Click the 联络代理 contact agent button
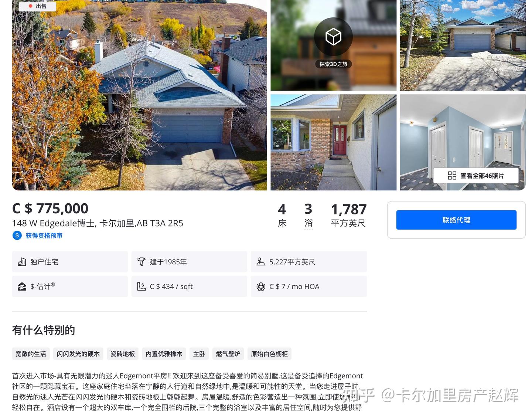 (456, 220)
